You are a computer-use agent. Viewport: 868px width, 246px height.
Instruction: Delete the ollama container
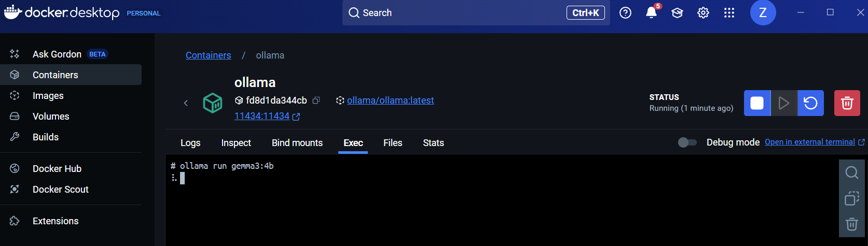[x=847, y=103]
